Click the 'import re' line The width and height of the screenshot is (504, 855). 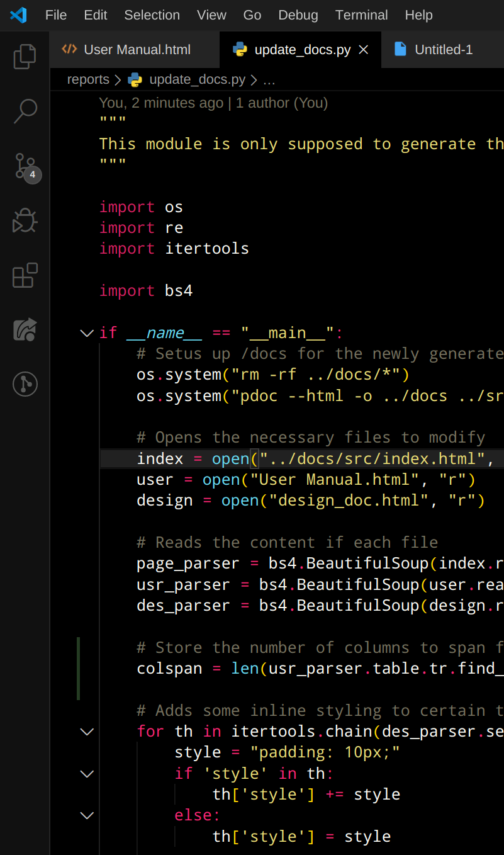click(141, 228)
